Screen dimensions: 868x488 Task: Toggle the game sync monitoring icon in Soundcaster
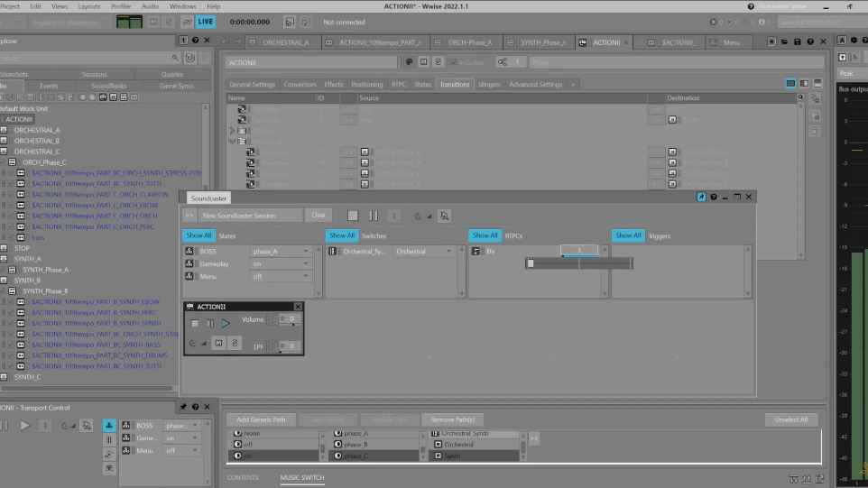444,216
